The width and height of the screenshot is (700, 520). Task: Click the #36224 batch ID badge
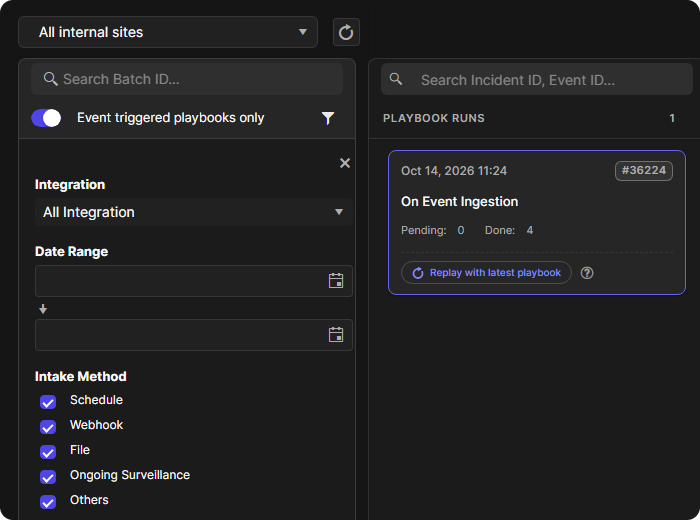click(x=644, y=171)
